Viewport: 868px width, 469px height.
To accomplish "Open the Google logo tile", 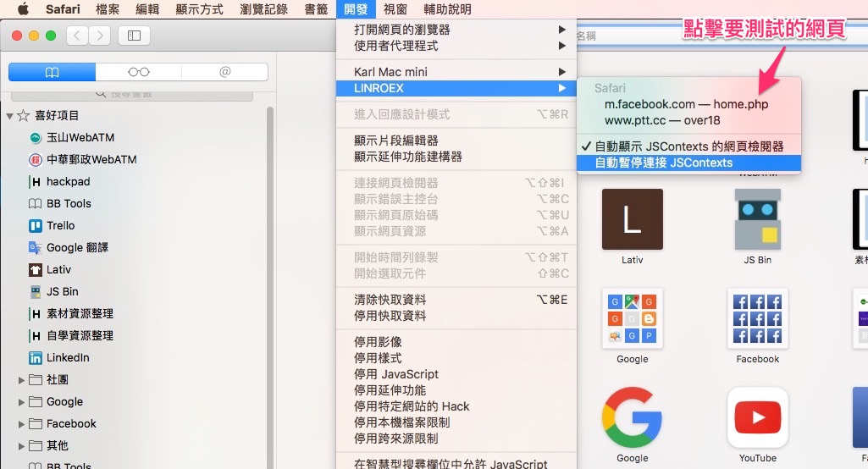I will pyautogui.click(x=633, y=417).
